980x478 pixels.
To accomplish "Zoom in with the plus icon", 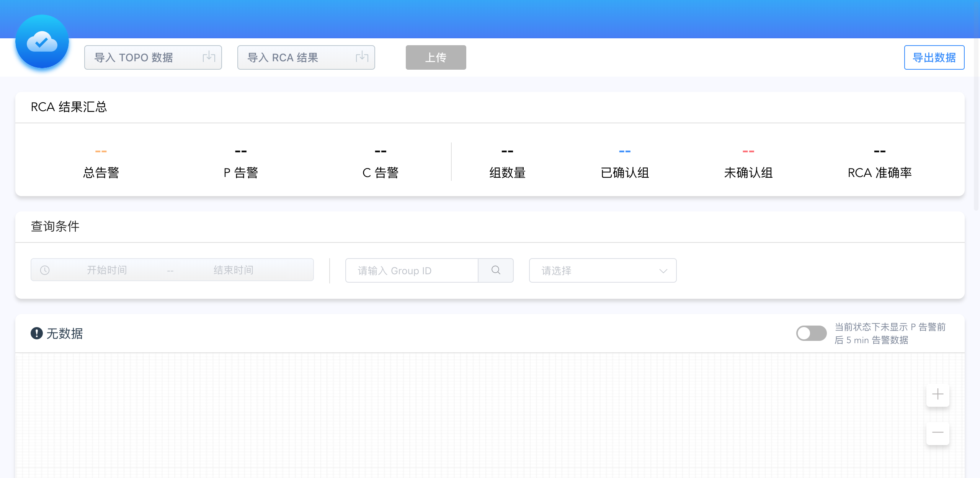I will click(938, 394).
